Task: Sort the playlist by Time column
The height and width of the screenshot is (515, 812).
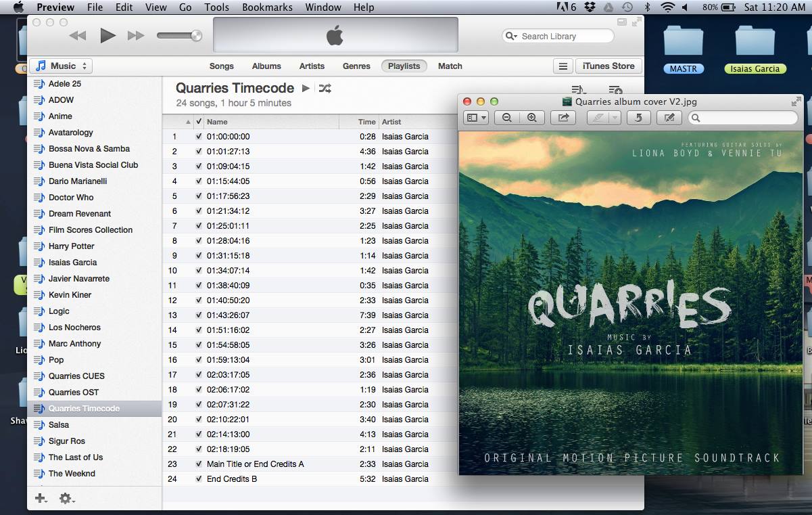Action: click(x=359, y=122)
